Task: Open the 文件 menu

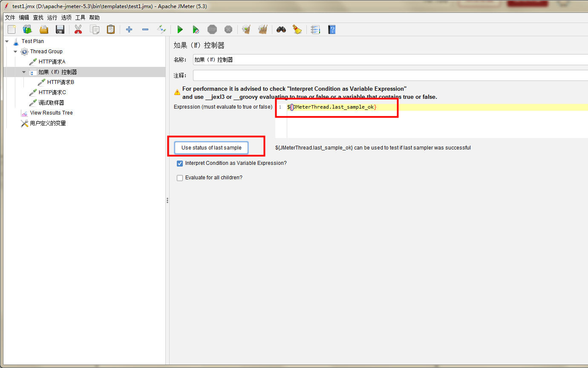Action: (10, 17)
